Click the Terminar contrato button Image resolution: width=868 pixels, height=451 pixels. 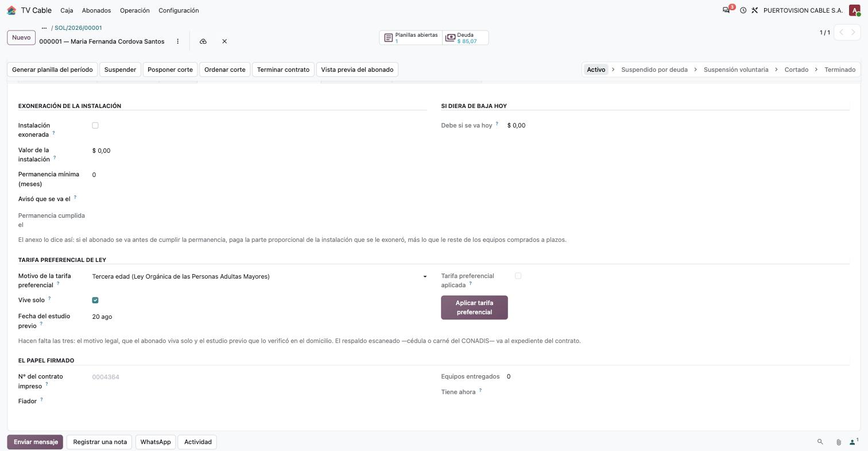coord(283,70)
